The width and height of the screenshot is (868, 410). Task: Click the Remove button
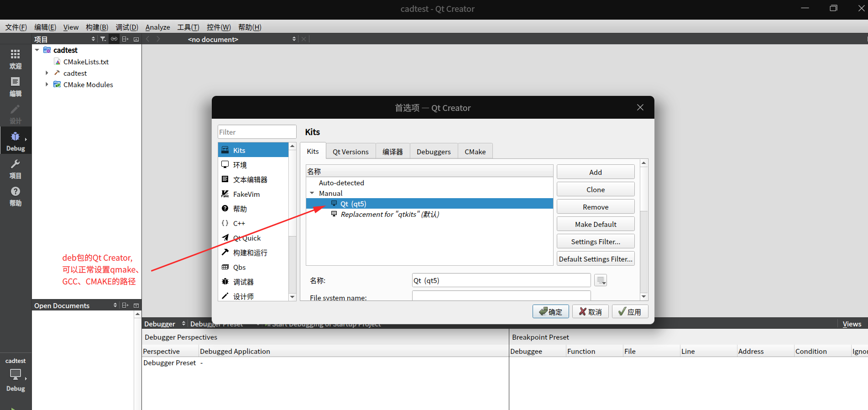596,207
